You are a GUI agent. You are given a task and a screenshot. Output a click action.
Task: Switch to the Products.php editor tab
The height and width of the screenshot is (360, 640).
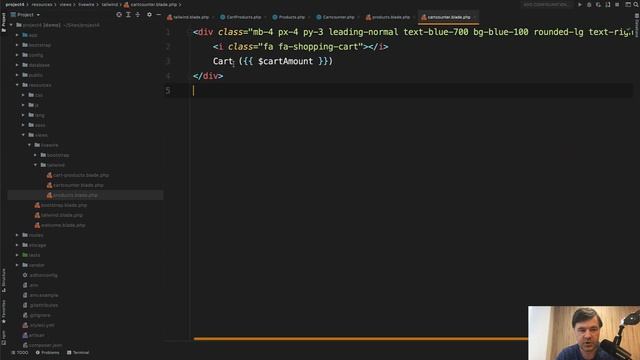[x=289, y=17]
